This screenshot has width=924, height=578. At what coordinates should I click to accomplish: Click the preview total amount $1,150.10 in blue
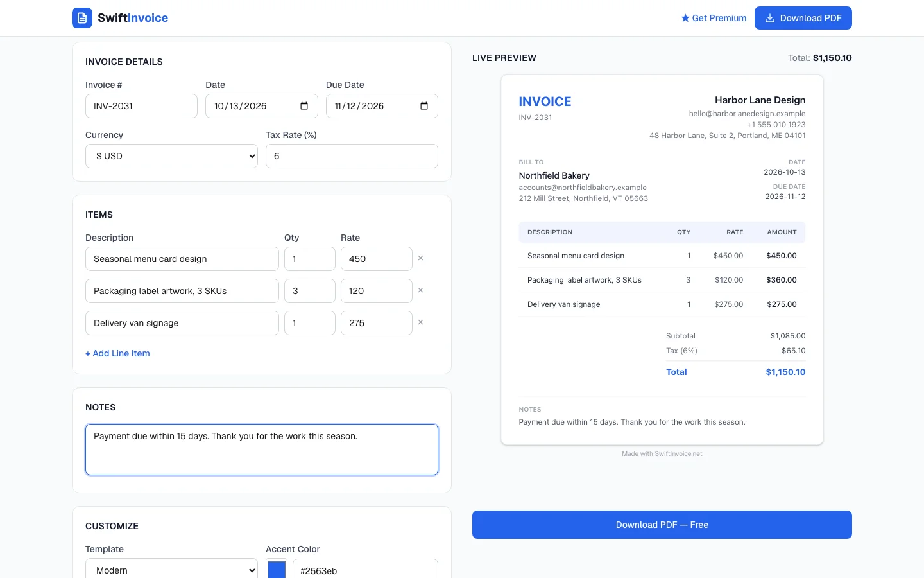pyautogui.click(x=785, y=372)
